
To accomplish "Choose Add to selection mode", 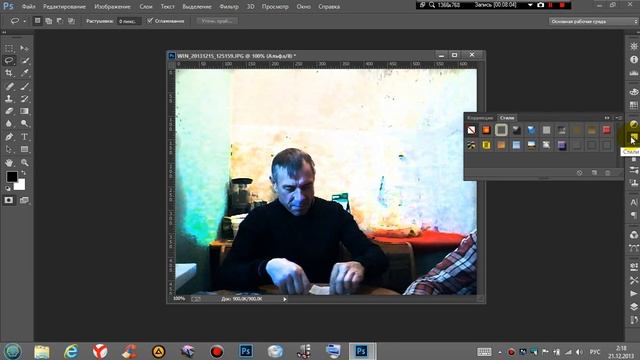I will coord(49,21).
